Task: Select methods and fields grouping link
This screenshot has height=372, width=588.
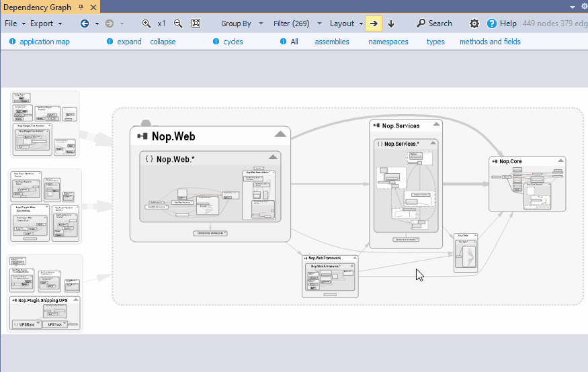Action: [x=490, y=42]
